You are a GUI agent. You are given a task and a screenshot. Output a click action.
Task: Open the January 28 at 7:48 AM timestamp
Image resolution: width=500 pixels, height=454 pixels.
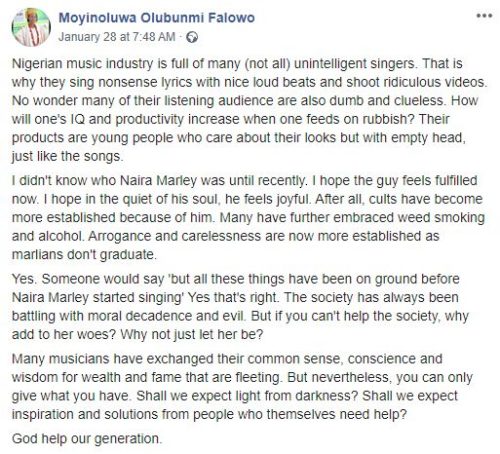tap(117, 37)
